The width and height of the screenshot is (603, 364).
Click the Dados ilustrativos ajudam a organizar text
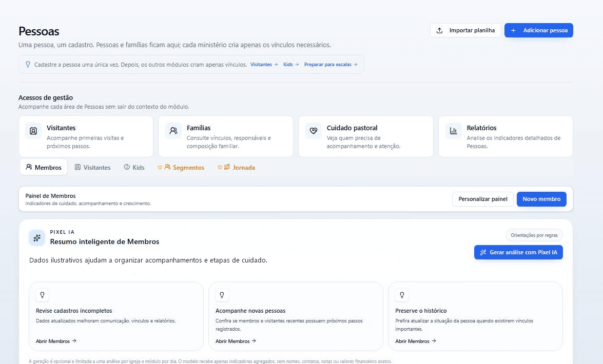(148, 260)
